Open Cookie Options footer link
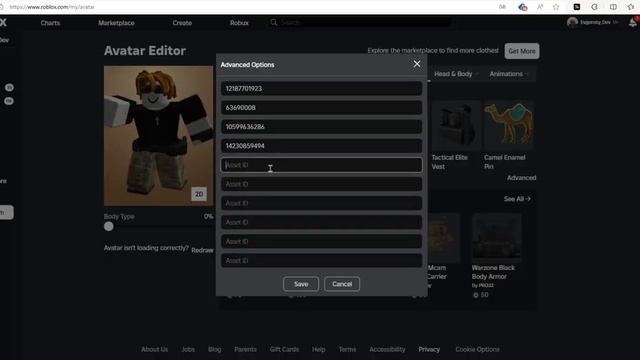The width and height of the screenshot is (640, 360). tap(478, 349)
